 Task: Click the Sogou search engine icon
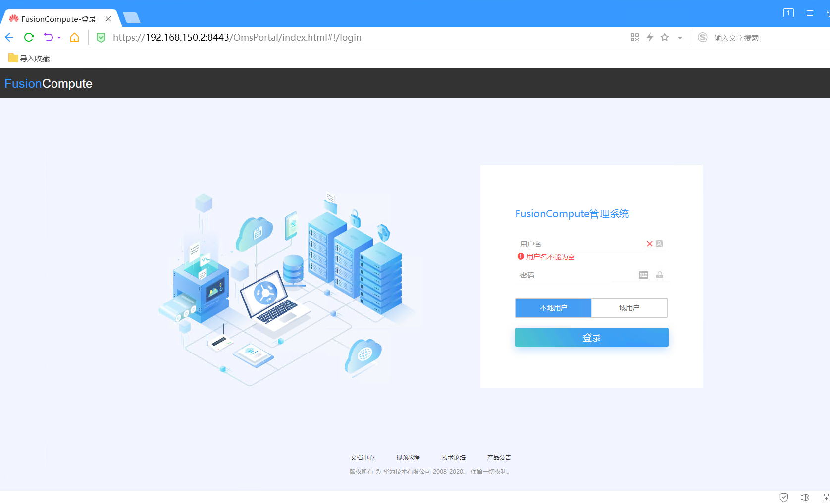(702, 37)
